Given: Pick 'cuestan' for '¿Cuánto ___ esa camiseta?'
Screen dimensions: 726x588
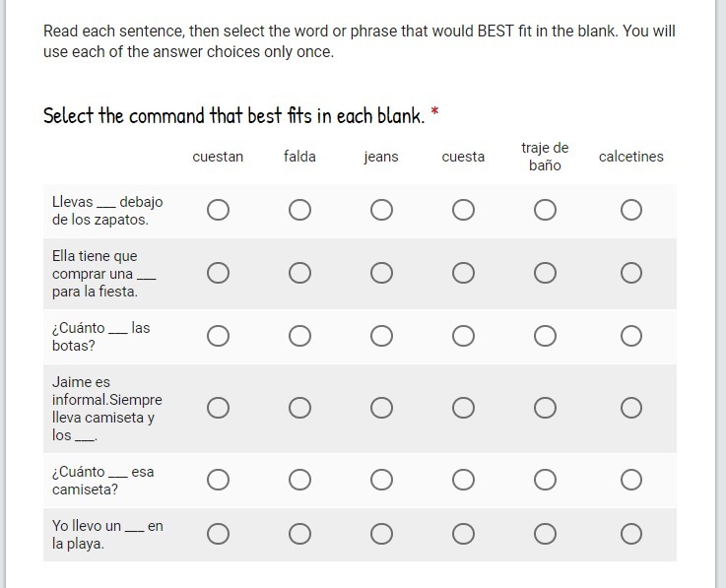Looking at the screenshot, I should click(x=219, y=480).
